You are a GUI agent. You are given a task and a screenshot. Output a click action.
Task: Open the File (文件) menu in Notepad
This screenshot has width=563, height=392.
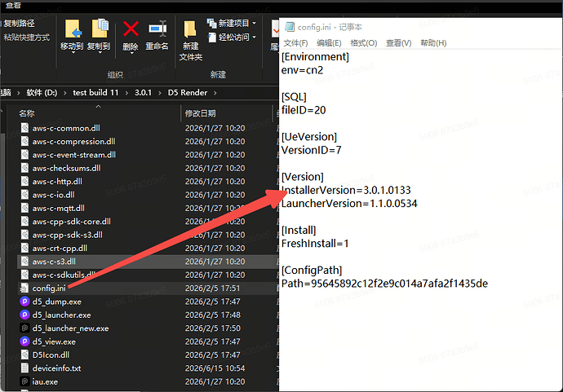coord(295,43)
